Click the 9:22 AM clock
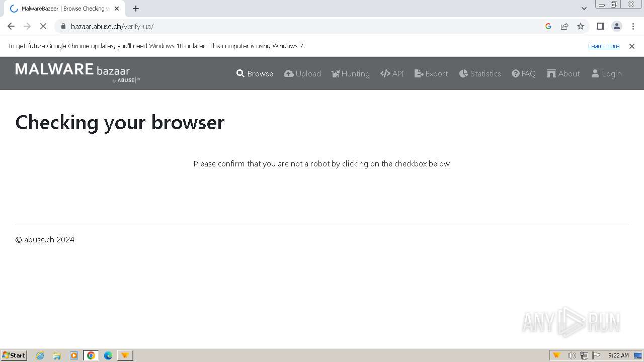The width and height of the screenshot is (644, 362). point(618,355)
